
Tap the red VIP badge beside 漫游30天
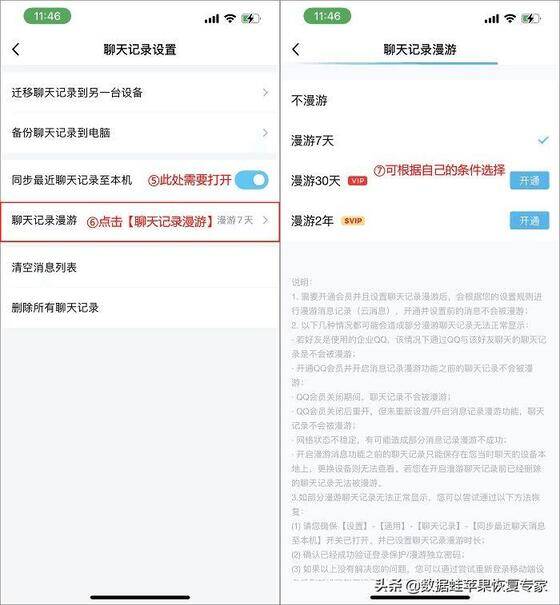[357, 181]
